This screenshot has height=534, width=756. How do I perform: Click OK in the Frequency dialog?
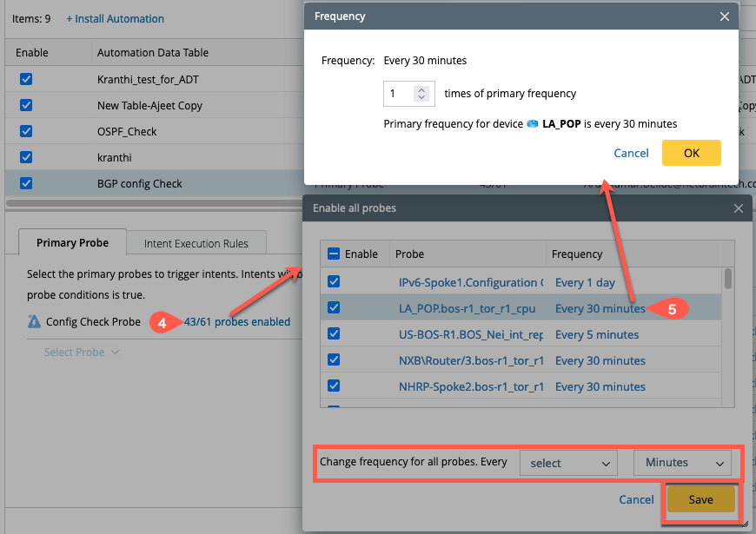pyautogui.click(x=691, y=153)
